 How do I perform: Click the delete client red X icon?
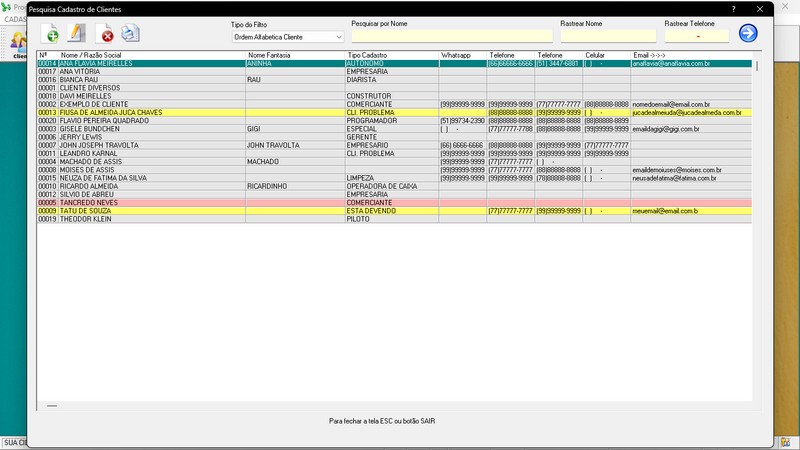(x=105, y=34)
